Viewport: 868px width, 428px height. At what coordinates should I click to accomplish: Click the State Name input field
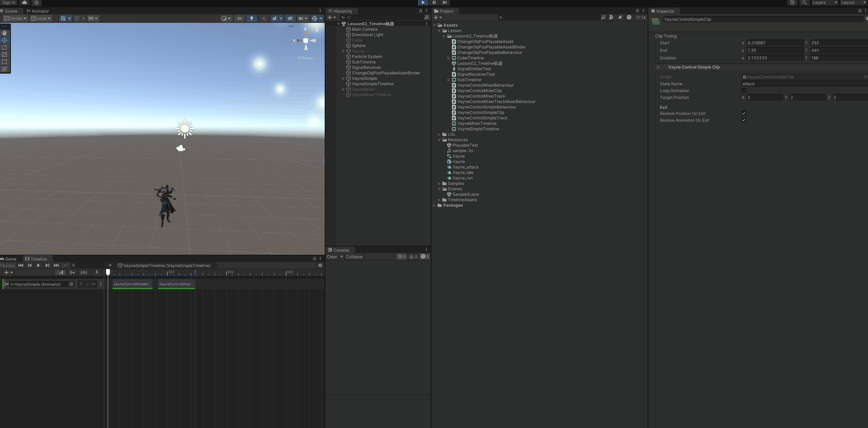801,84
